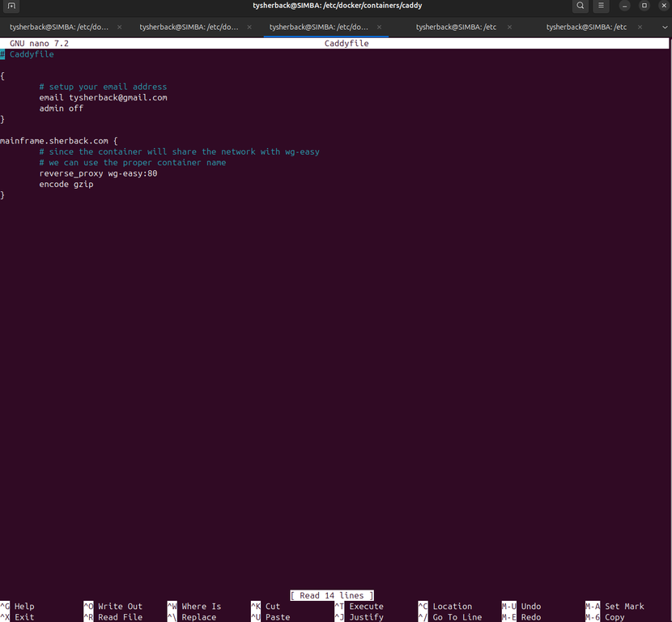
Task: Minimize the terminal window
Action: 624,6
